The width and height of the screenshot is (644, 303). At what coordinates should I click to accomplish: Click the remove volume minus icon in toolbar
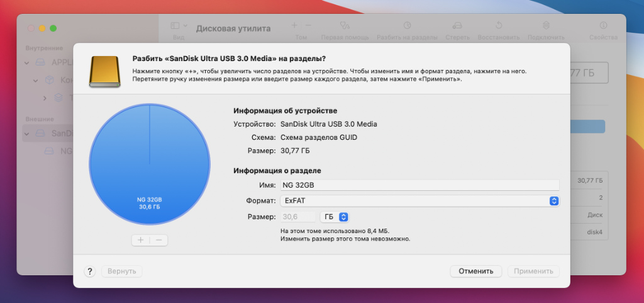308,25
